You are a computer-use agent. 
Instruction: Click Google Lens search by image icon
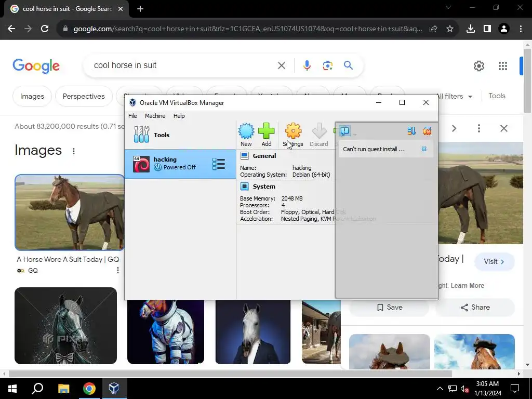click(x=327, y=65)
